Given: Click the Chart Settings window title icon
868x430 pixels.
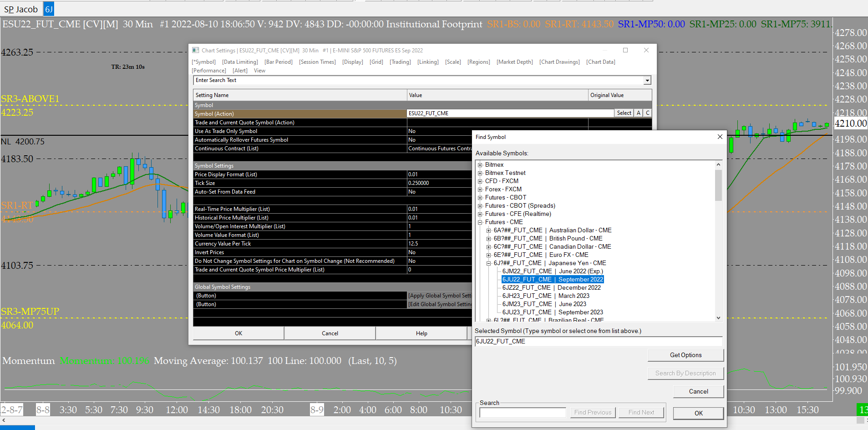Looking at the screenshot, I should (x=196, y=50).
